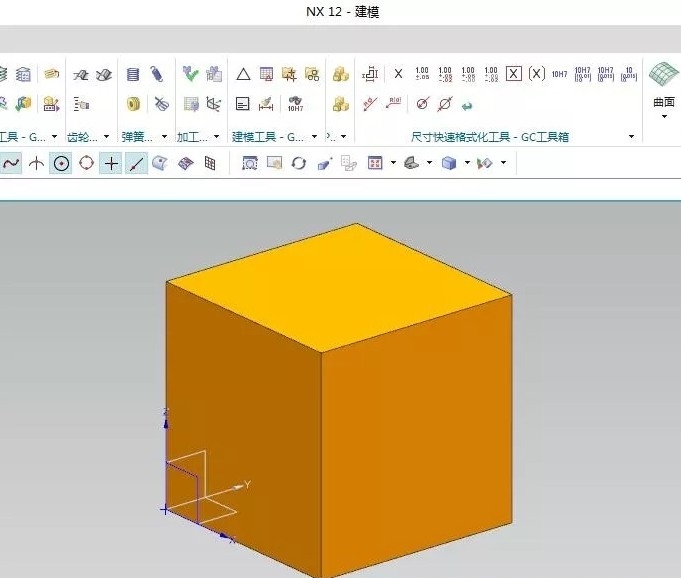Click the 齿轮... group label
The height and width of the screenshot is (578, 681).
pos(82,137)
